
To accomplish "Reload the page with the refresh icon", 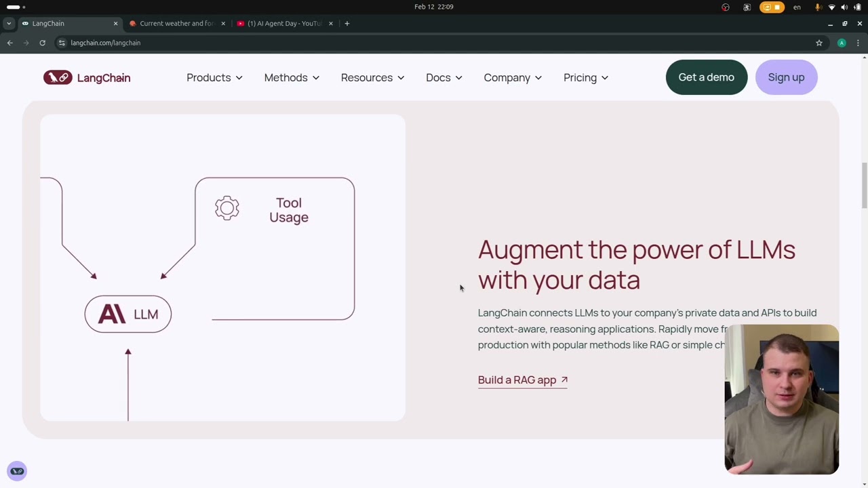I will point(42,43).
